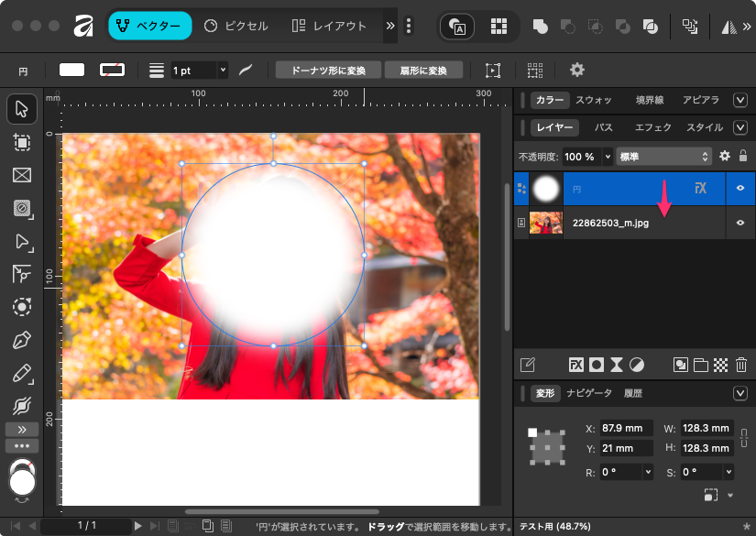
Task: Toggle visibility of 22862503_m.jpg layer
Action: click(740, 223)
